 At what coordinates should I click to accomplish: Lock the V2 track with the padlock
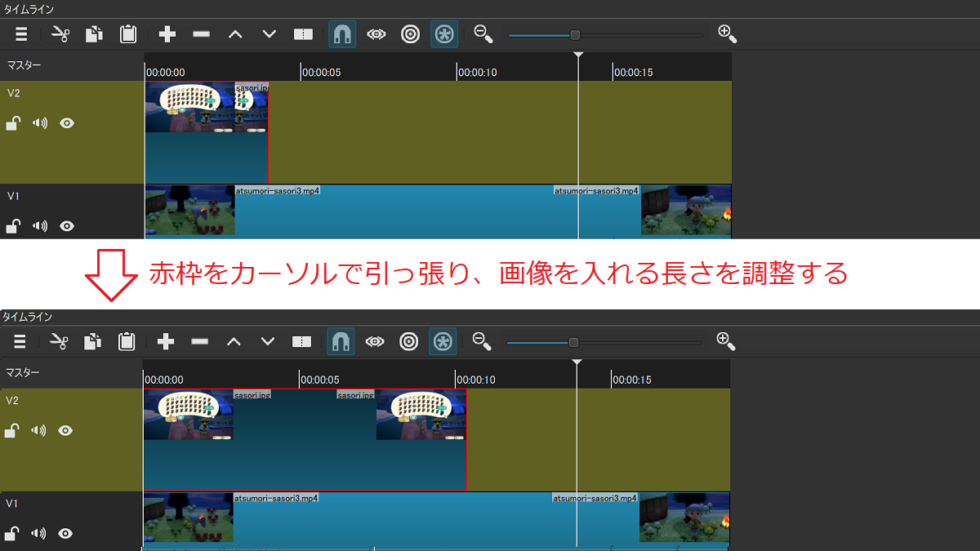click(13, 122)
